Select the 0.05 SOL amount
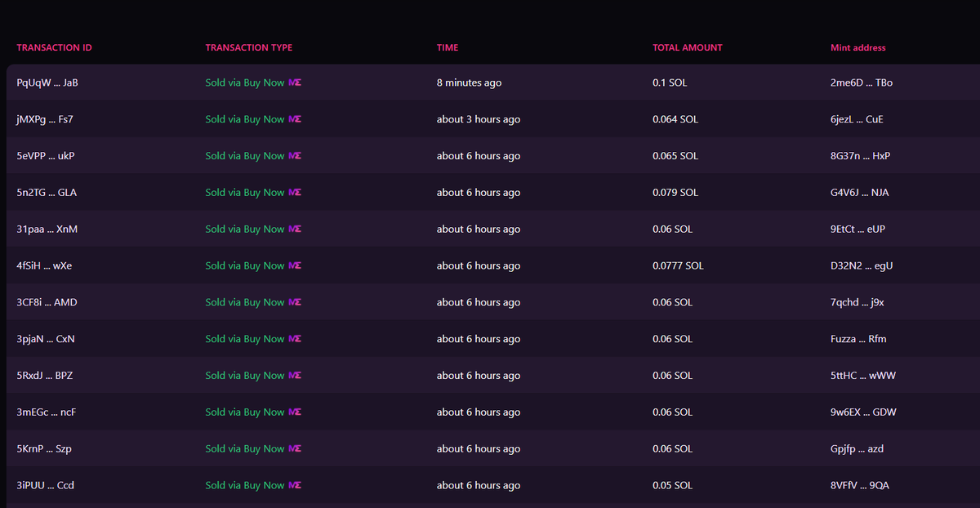Image resolution: width=980 pixels, height=508 pixels. 673,485
